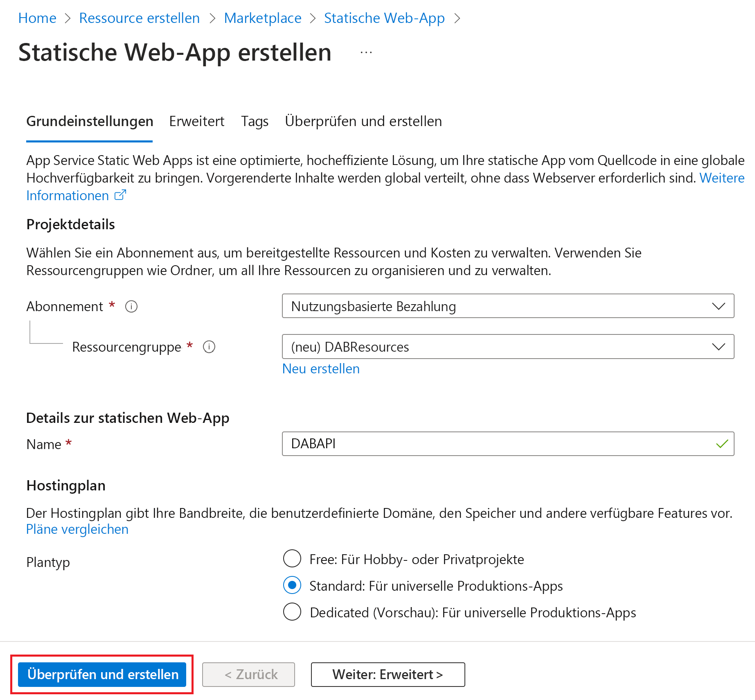Click the Abonnement info icon
This screenshot has width=755, height=700.
coord(131,306)
